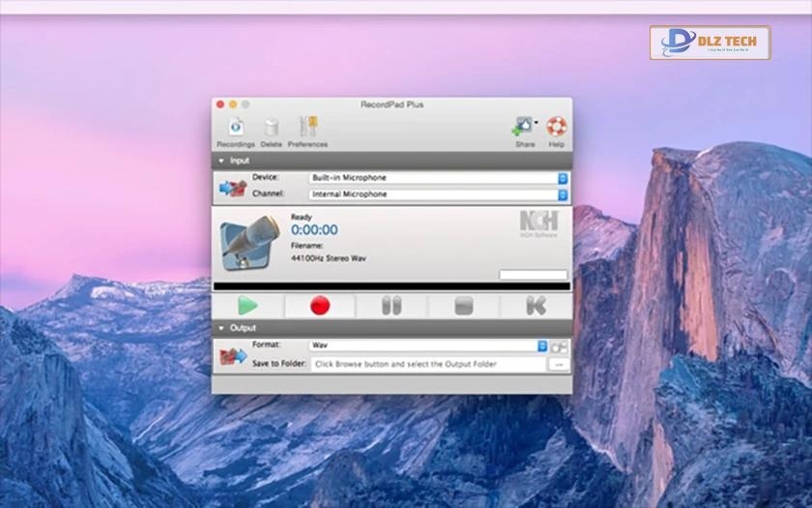Click the large microphone image

click(249, 243)
